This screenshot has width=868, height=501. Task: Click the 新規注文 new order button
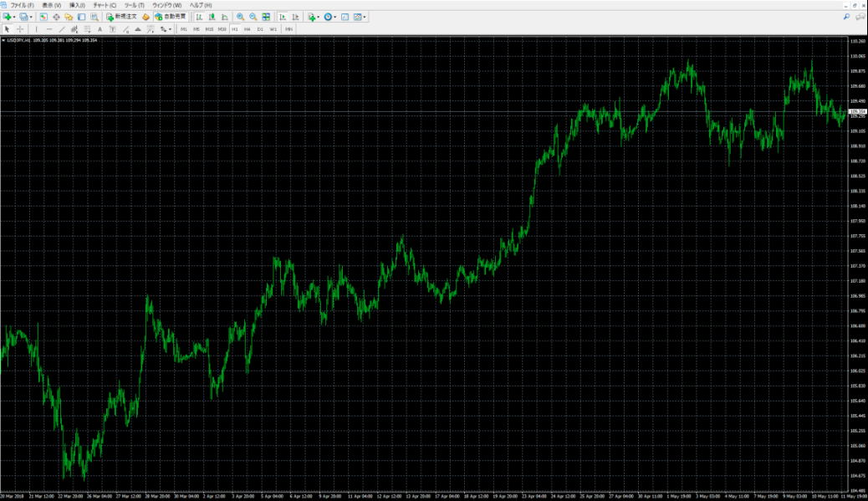coord(122,17)
